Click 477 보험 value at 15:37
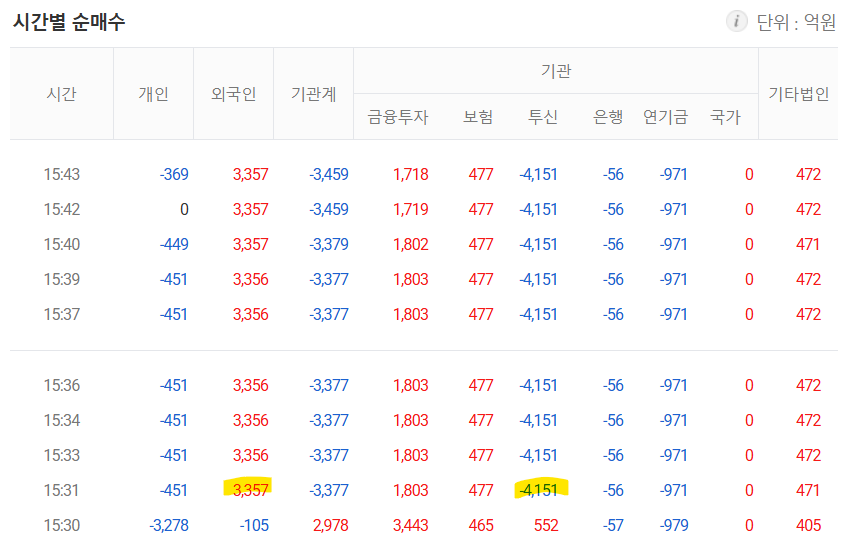The height and width of the screenshot is (552, 862). tap(481, 314)
